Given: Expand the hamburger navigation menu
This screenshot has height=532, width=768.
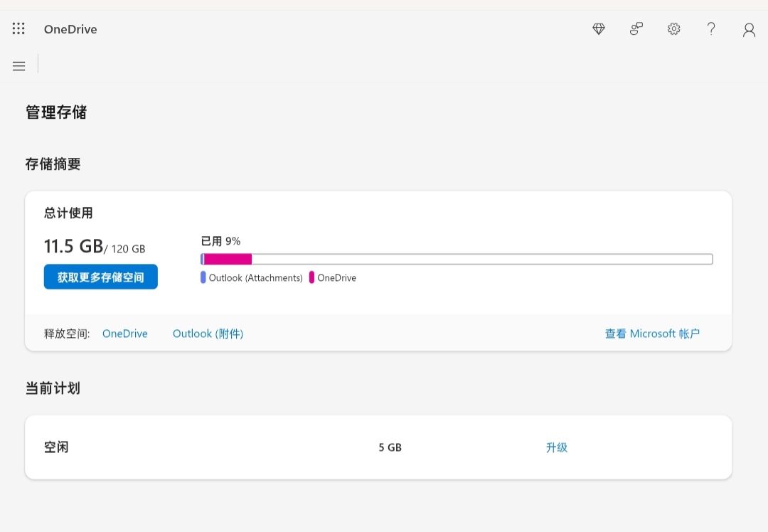Looking at the screenshot, I should pos(19,66).
